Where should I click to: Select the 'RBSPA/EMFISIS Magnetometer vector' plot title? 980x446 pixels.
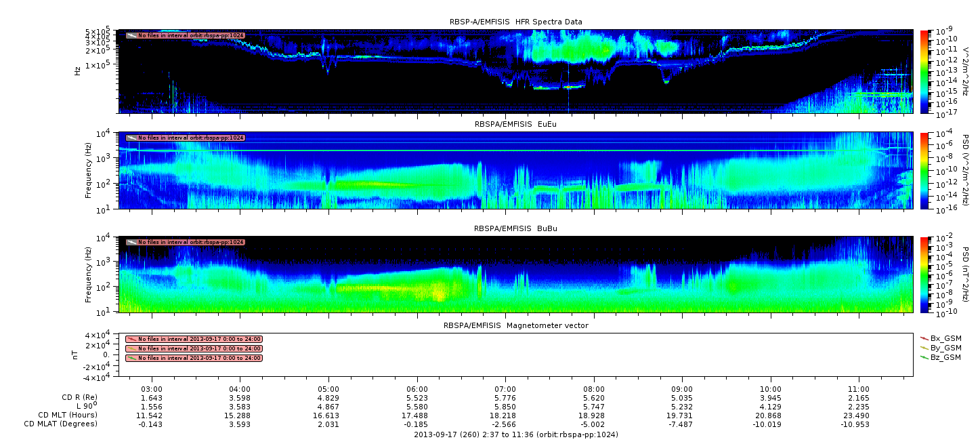tap(515, 325)
